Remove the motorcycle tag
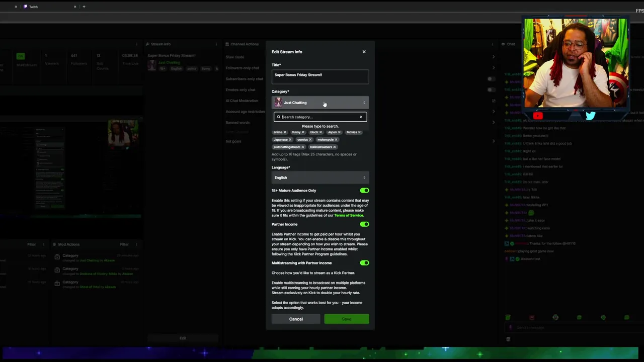Image resolution: width=644 pixels, height=362 pixels. pyautogui.click(x=336, y=140)
